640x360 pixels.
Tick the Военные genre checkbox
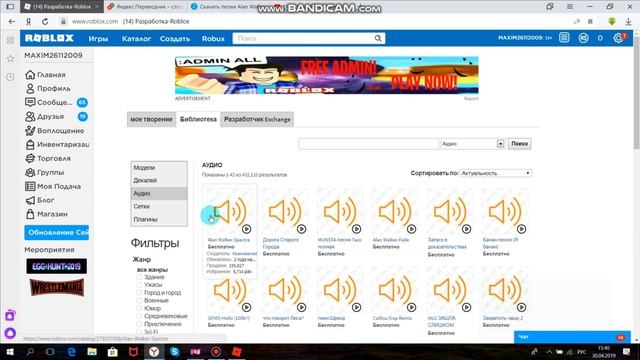click(139, 300)
